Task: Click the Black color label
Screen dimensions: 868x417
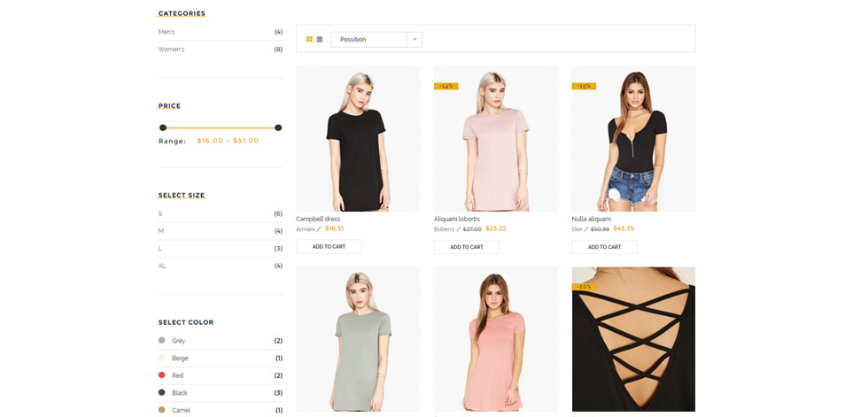Action: 179,393
